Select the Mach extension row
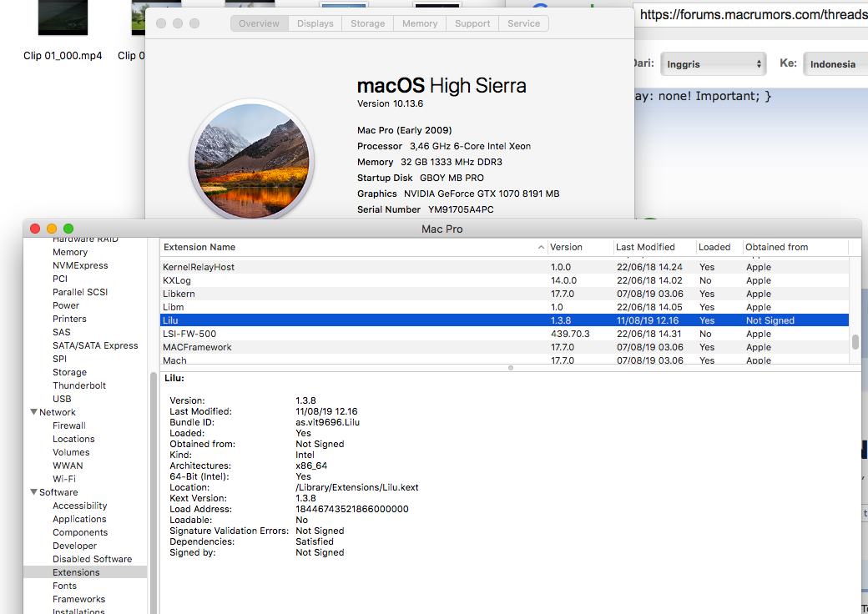868x614 pixels. [x=504, y=360]
